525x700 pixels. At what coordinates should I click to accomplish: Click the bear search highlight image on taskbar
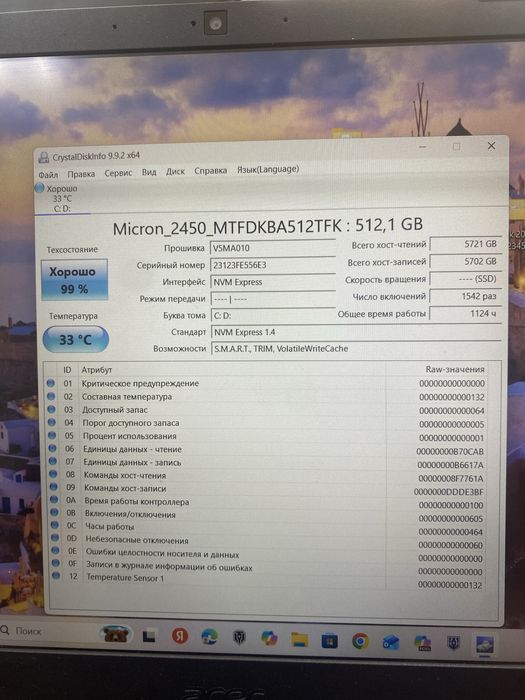[x=117, y=633]
